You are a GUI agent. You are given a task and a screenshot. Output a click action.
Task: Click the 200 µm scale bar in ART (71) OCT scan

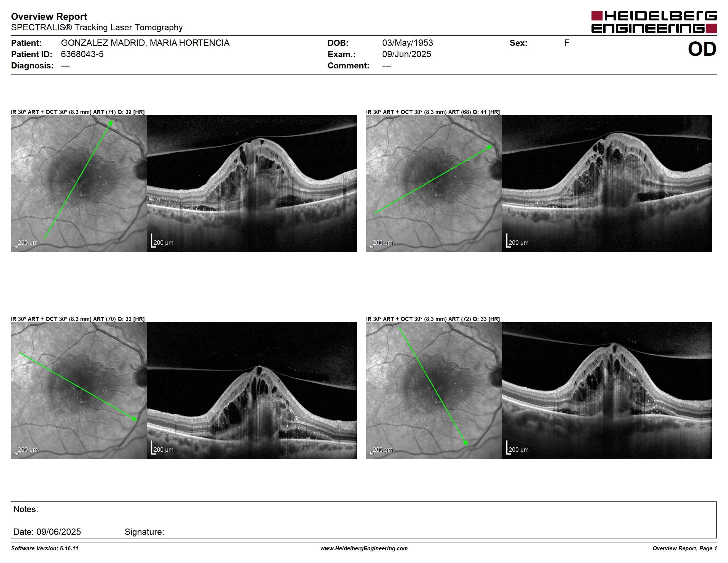click(x=162, y=241)
